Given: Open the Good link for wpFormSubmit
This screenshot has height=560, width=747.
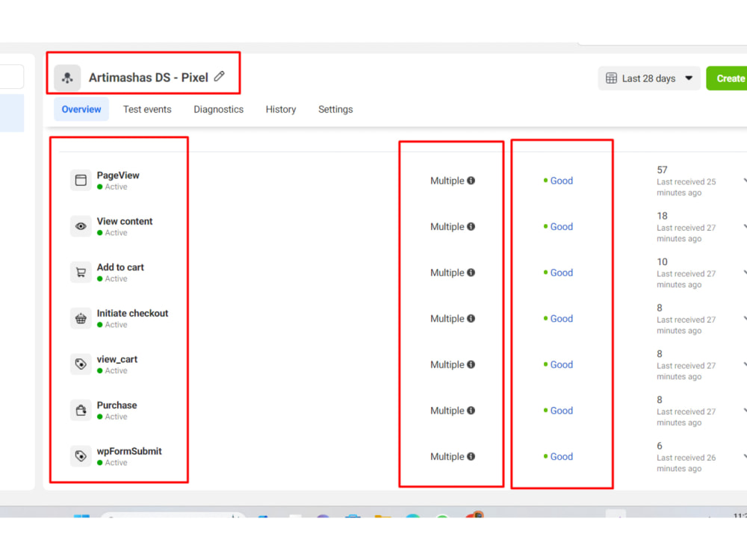Looking at the screenshot, I should [562, 456].
